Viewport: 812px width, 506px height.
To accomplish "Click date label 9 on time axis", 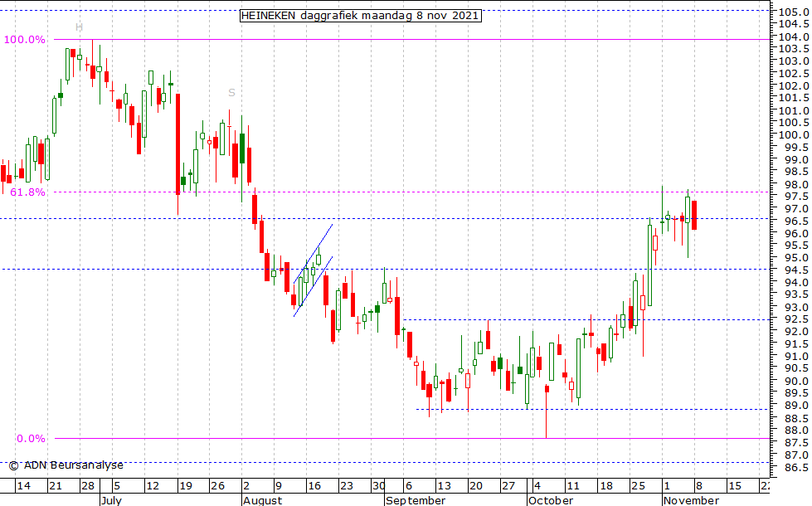I will click(278, 486).
